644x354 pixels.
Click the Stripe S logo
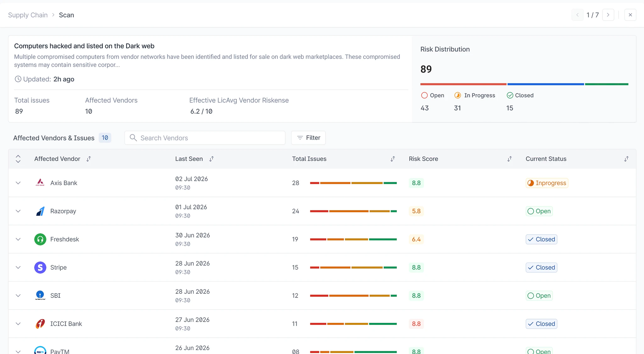tap(40, 267)
